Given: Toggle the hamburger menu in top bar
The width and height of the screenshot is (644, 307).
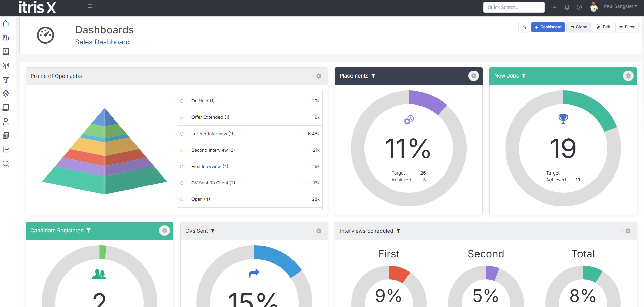Looking at the screenshot, I should [90, 6].
